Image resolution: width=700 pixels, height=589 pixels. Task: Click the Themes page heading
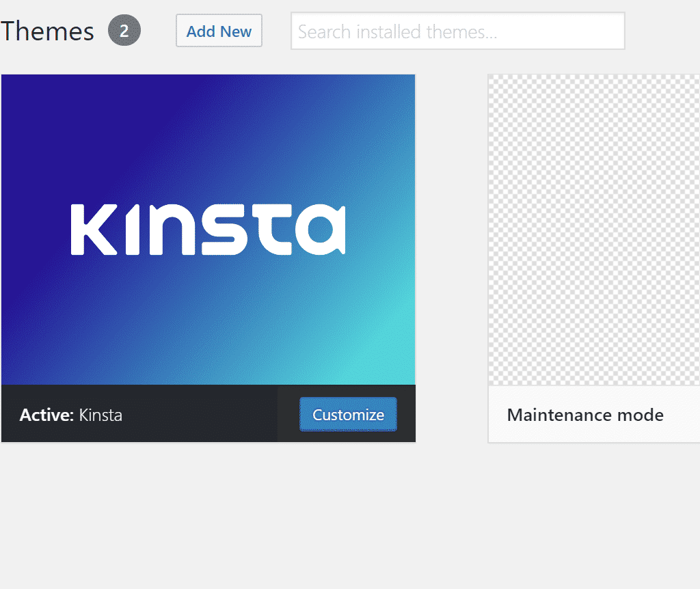(47, 31)
